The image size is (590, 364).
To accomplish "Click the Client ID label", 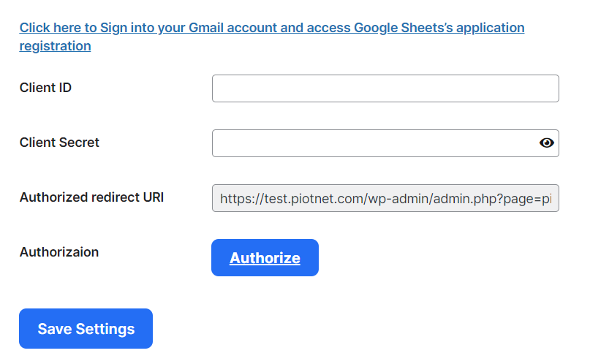I will tap(45, 88).
